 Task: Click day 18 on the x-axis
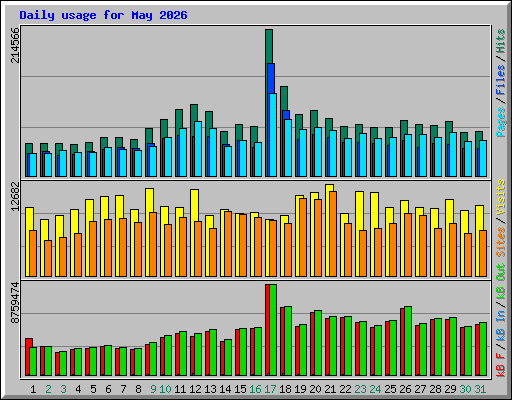pos(285,389)
